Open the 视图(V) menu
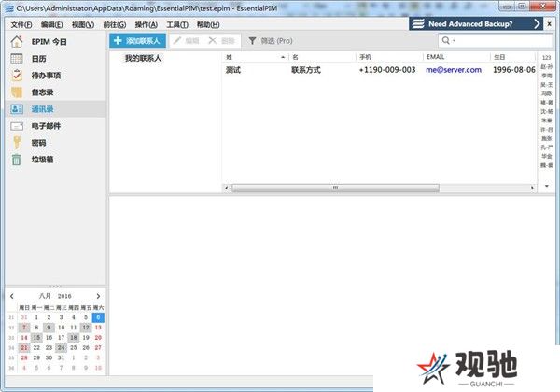560x392 pixels. [83, 24]
